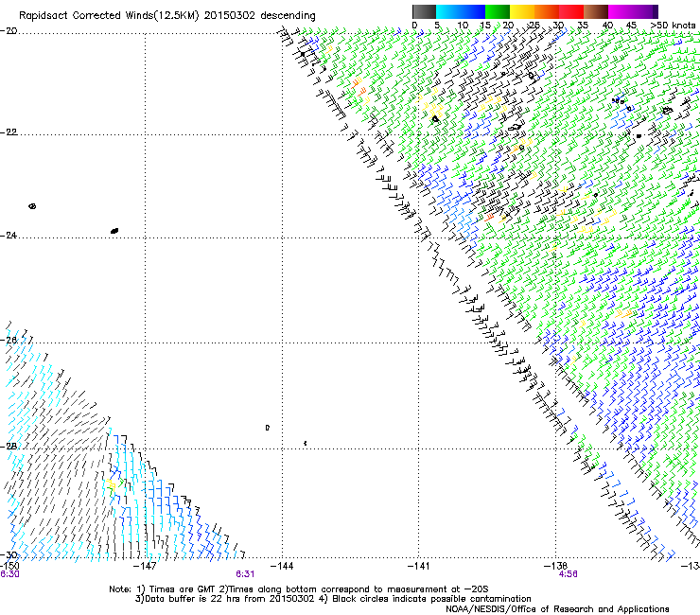Click the filled black island near -24 latitude west of -147
700x615 pixels.
114,231
